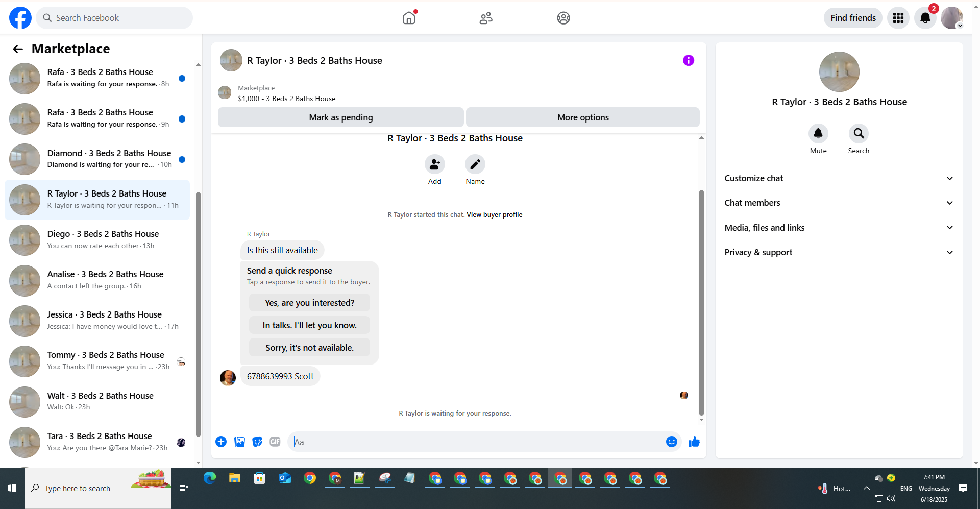980x509 pixels.
Task: Open the Jessica conversation
Action: pos(97,321)
